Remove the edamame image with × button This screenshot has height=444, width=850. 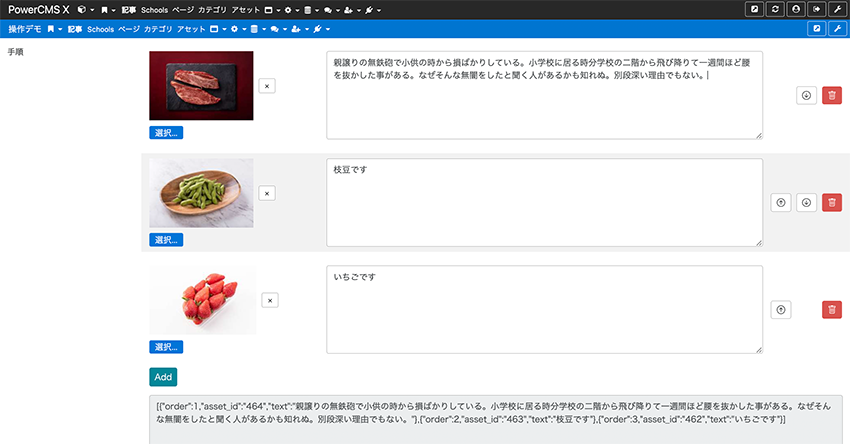[x=267, y=193]
